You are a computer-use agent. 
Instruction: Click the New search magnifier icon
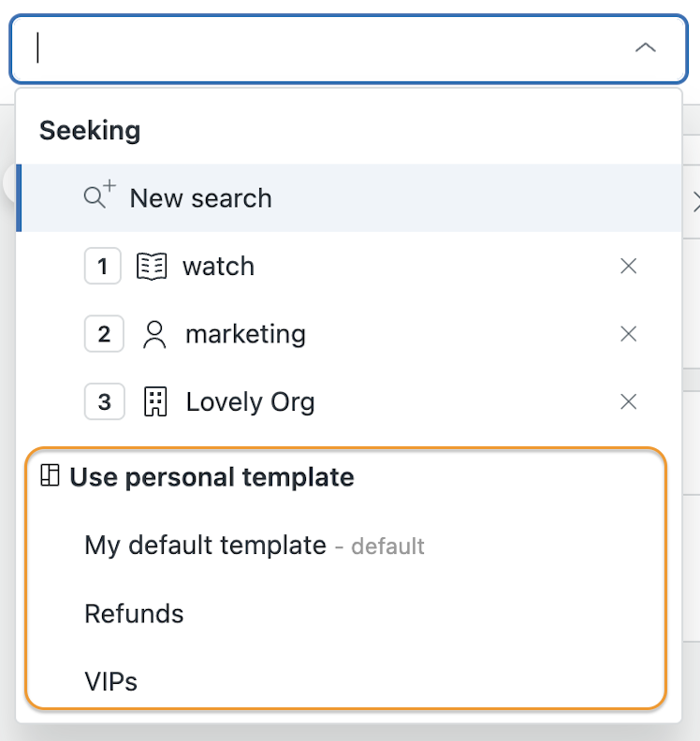click(x=100, y=194)
